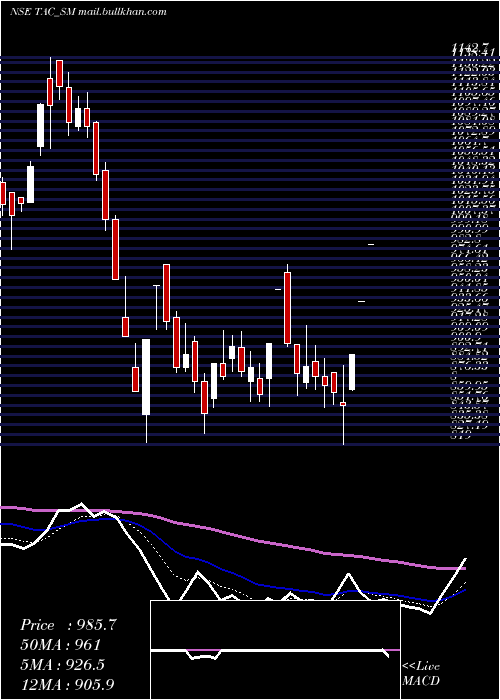Click the MACD inset chart panel

tap(275, 650)
